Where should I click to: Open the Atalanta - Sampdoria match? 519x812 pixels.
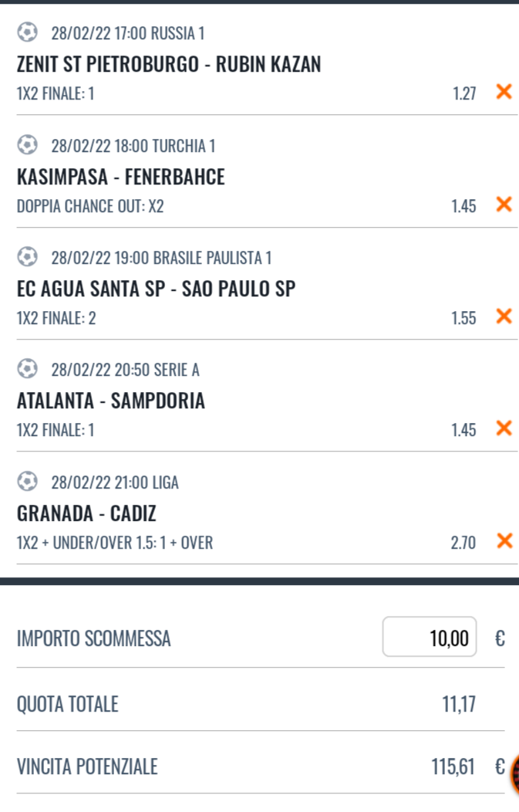[111, 401]
